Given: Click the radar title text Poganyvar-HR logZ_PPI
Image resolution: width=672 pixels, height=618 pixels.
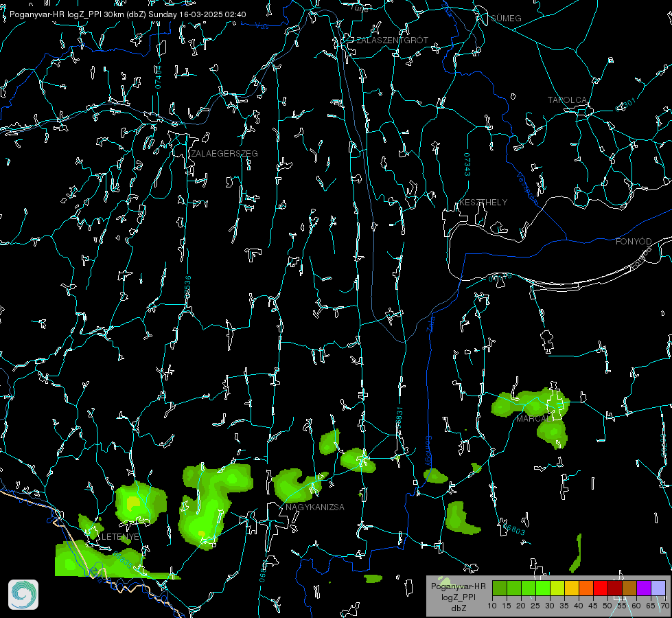Looking at the screenshot, I should (x=56, y=14).
